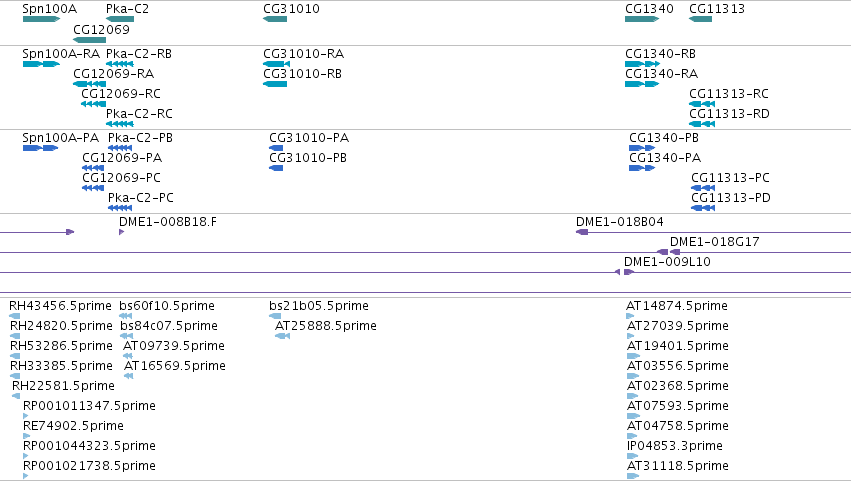Select EST RP001011347.5prime
Viewport: 851px width, 481px height.
pyautogui.click(x=89, y=407)
